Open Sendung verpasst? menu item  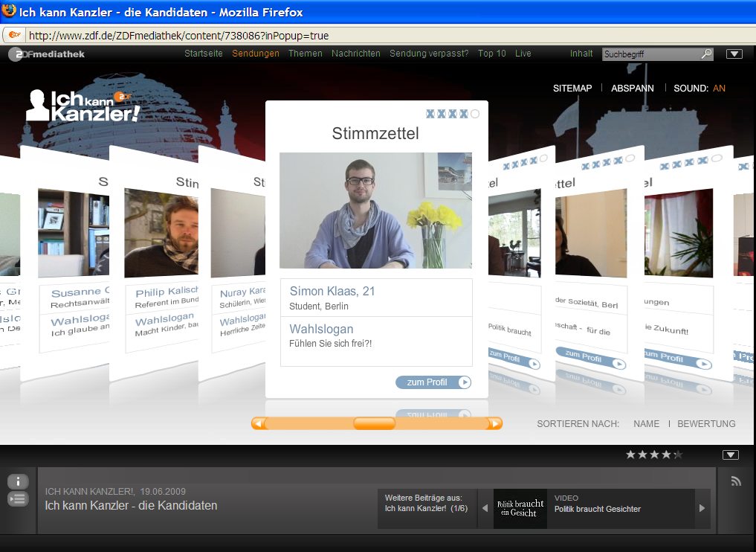(x=429, y=54)
